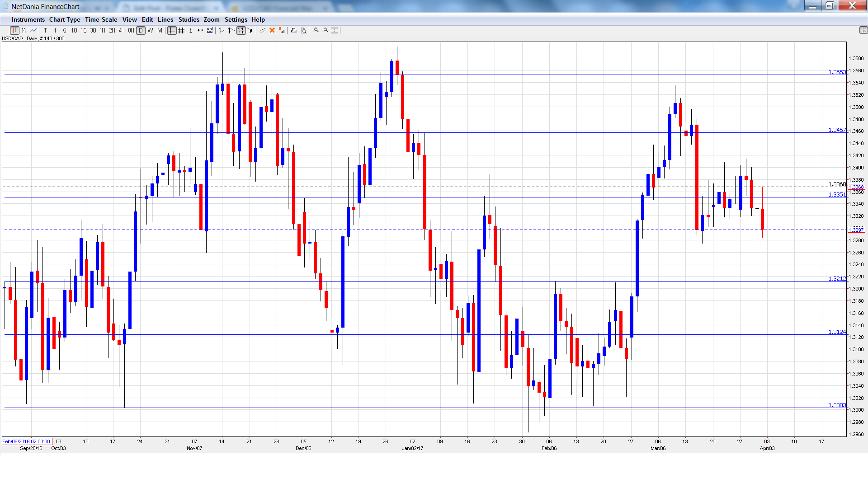Switch to the line chart icon

(33, 30)
